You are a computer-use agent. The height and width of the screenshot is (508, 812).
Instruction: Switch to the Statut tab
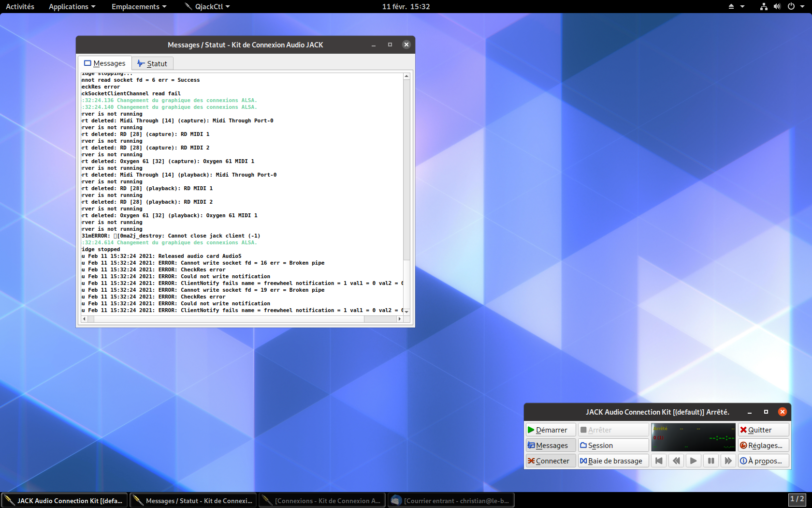click(x=152, y=64)
